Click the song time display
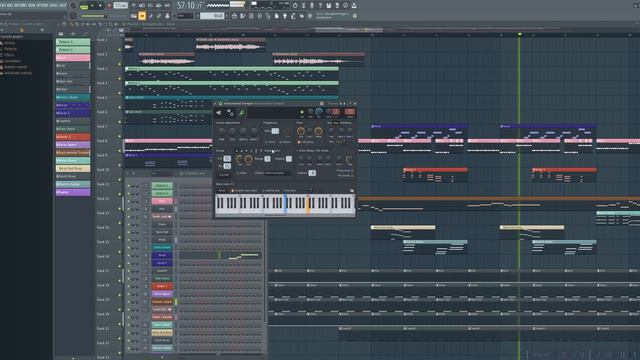Screen dimensions: 640x360 point(190,5)
